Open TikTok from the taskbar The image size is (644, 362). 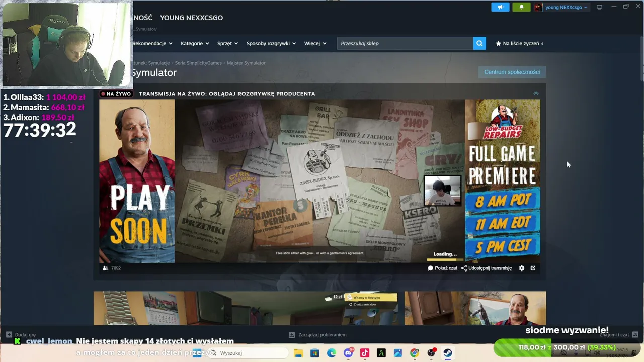click(365, 353)
